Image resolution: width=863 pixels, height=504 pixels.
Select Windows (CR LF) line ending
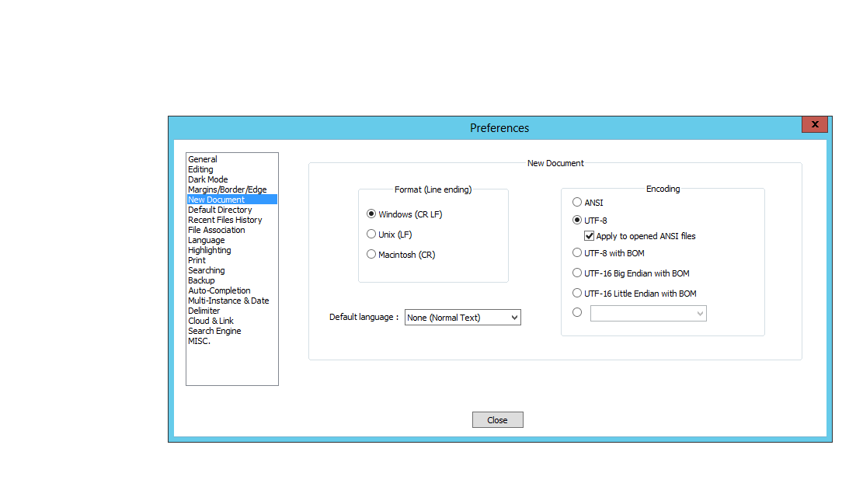pyautogui.click(x=371, y=214)
